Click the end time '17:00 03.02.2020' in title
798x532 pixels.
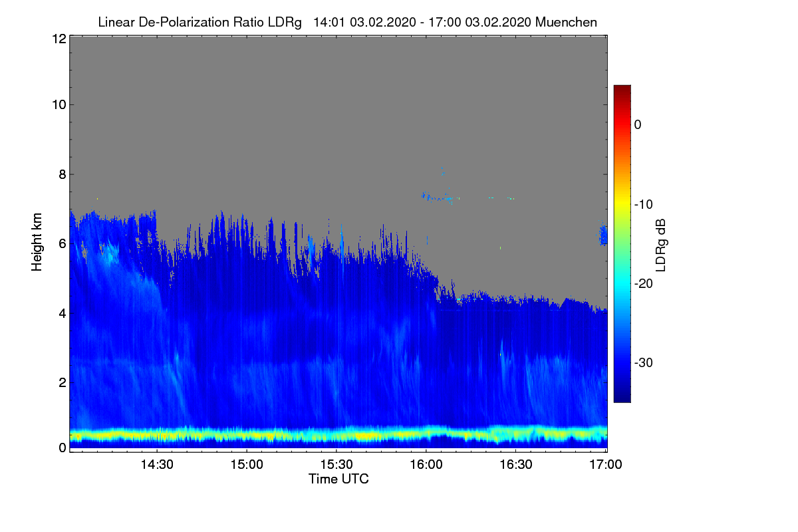click(x=481, y=23)
